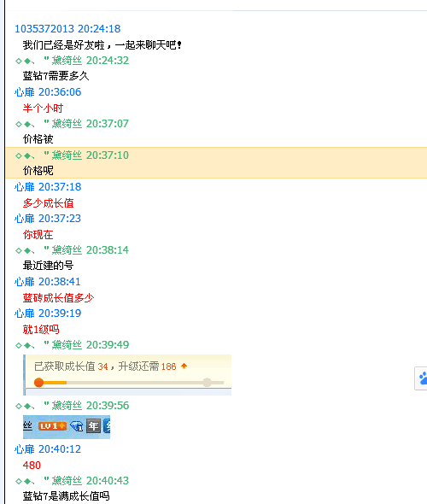Click 心扉 sender name at 20:36:06

click(x=25, y=92)
